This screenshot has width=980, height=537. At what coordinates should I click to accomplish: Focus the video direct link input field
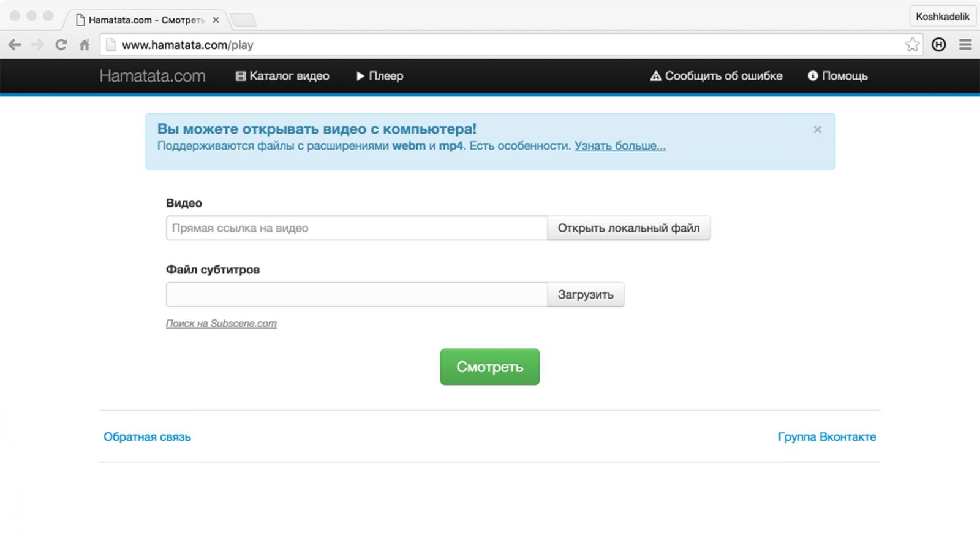click(x=356, y=228)
